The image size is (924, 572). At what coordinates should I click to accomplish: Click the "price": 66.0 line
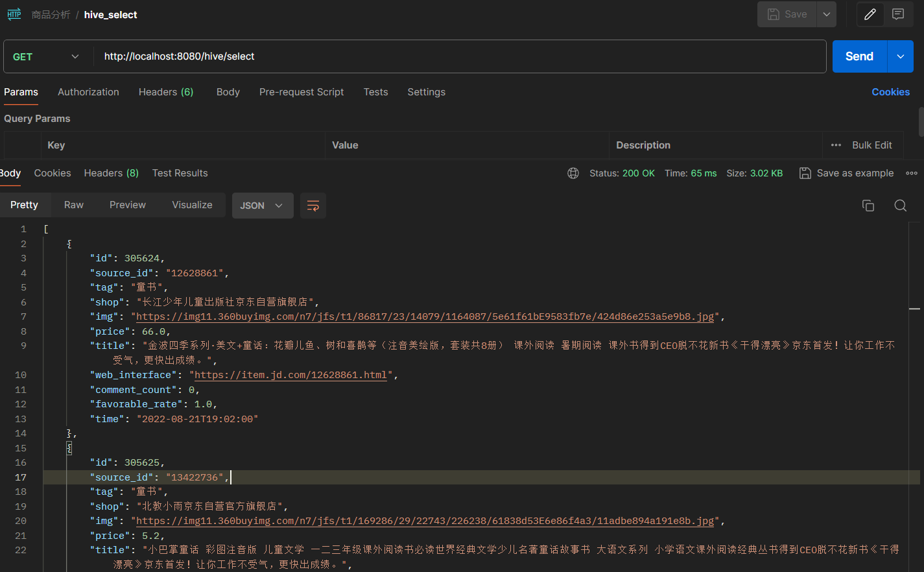[130, 331]
